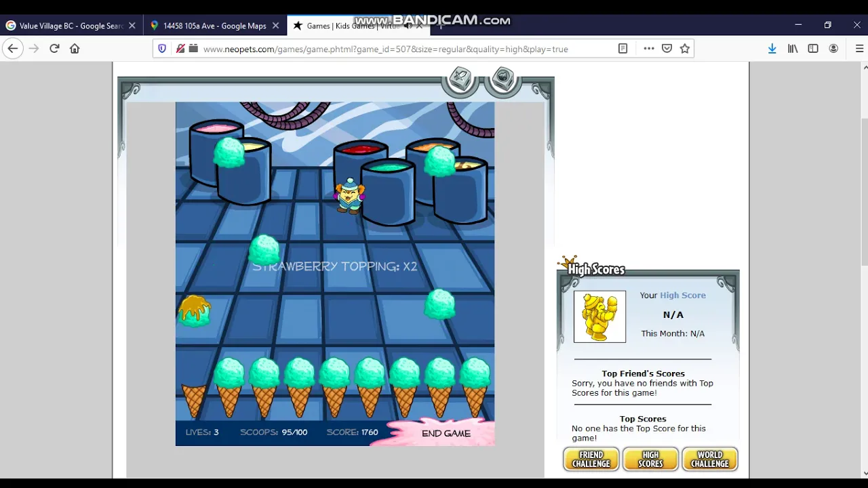This screenshot has height=488, width=868.
Task: Open the Firefox library menu
Action: click(x=793, y=48)
